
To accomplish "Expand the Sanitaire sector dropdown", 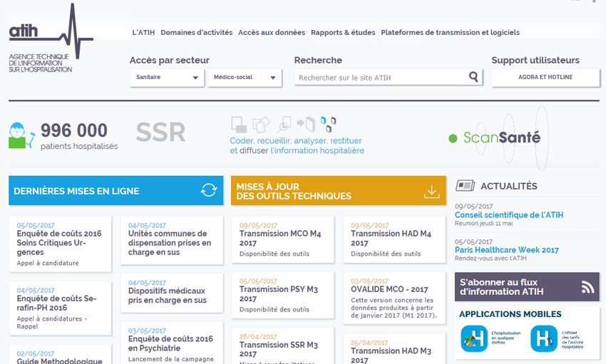I will point(167,78).
